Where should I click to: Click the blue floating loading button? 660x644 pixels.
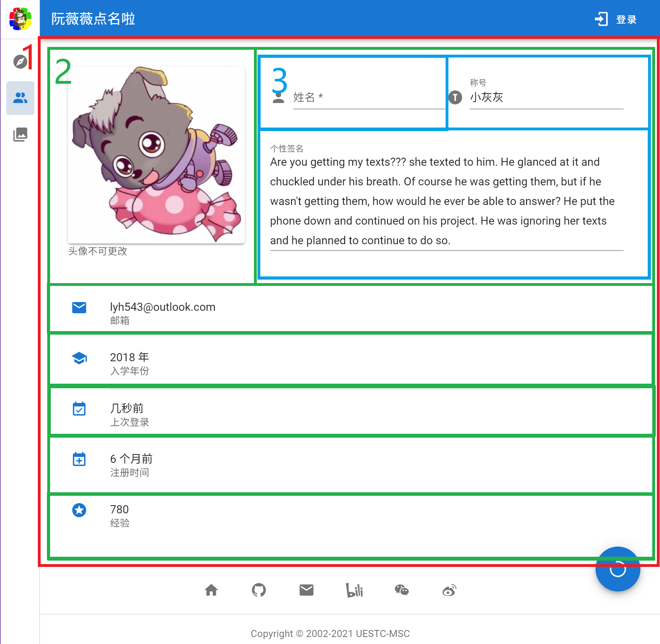pos(618,569)
